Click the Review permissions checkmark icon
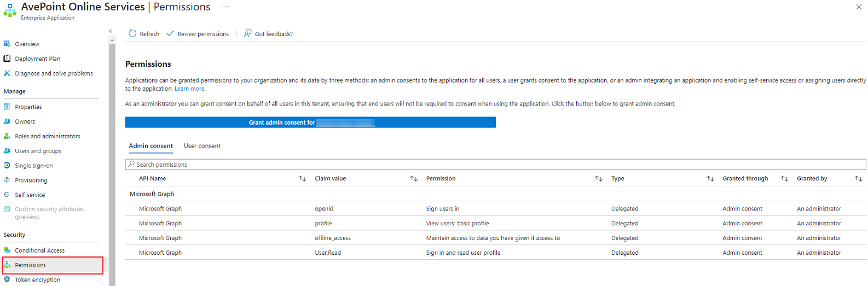This screenshot has width=868, height=286. [170, 33]
